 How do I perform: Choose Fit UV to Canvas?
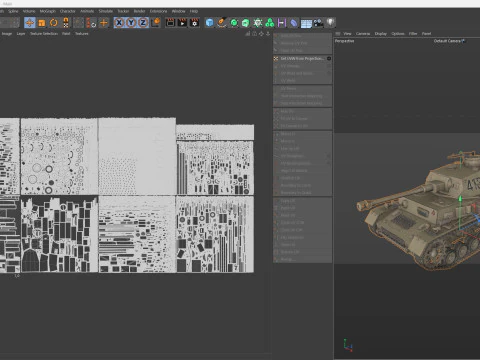click(x=303, y=118)
